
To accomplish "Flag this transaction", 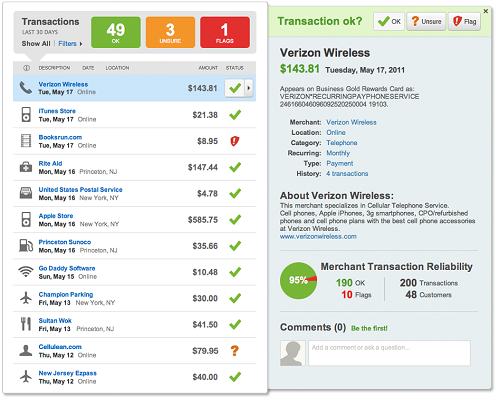I will pyautogui.click(x=464, y=22).
